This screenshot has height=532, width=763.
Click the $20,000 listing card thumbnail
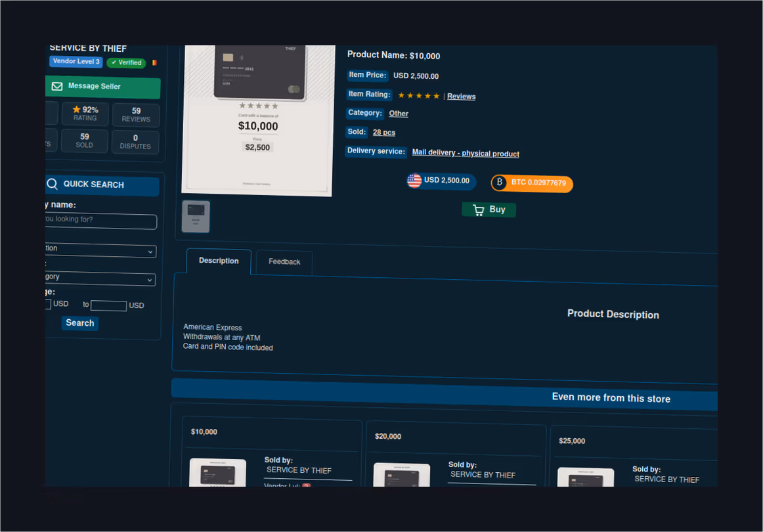point(401,475)
